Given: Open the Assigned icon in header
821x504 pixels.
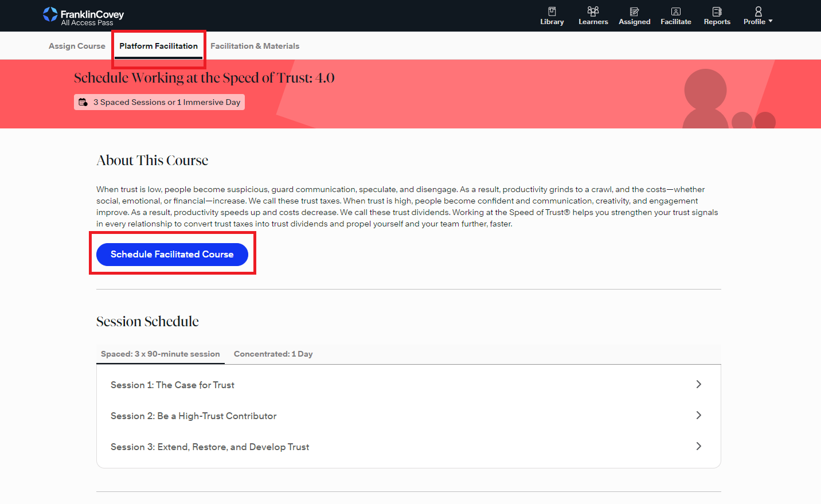Looking at the screenshot, I should pos(634,11).
